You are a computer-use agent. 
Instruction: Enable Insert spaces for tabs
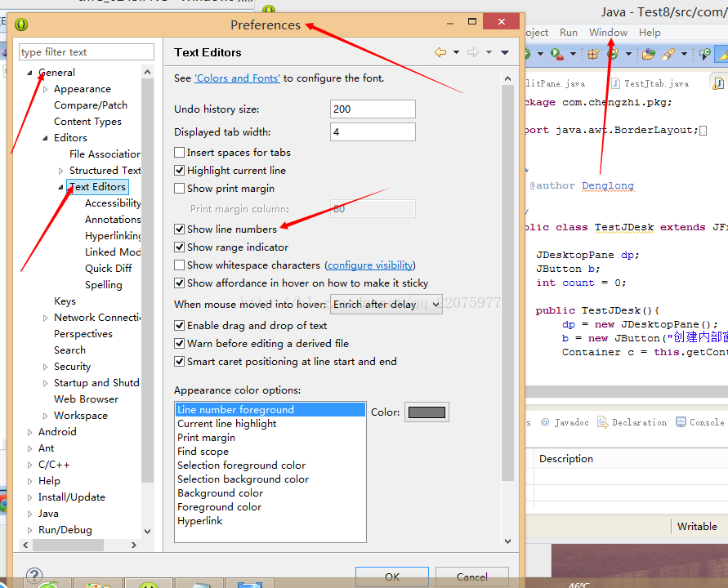(179, 152)
